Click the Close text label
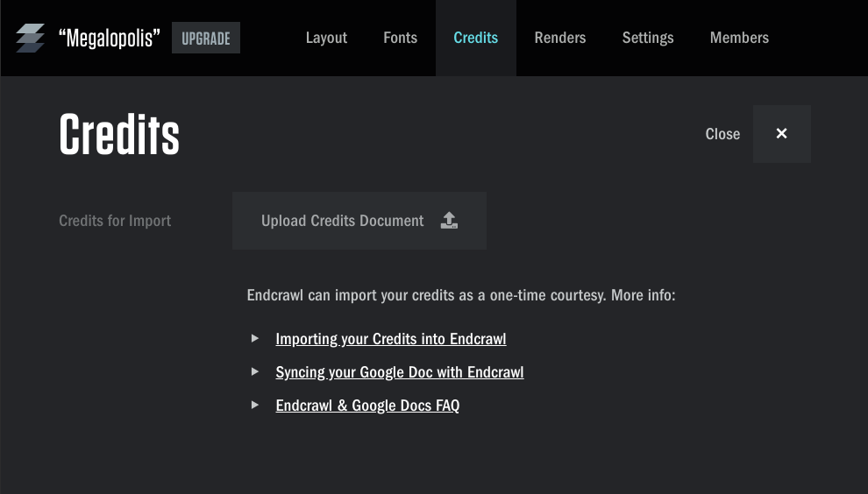This screenshot has height=494, width=868. click(722, 134)
